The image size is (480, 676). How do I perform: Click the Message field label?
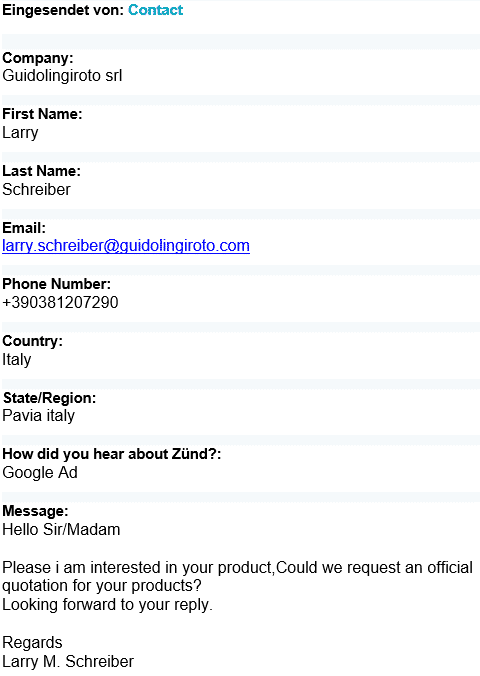pyautogui.click(x=35, y=511)
